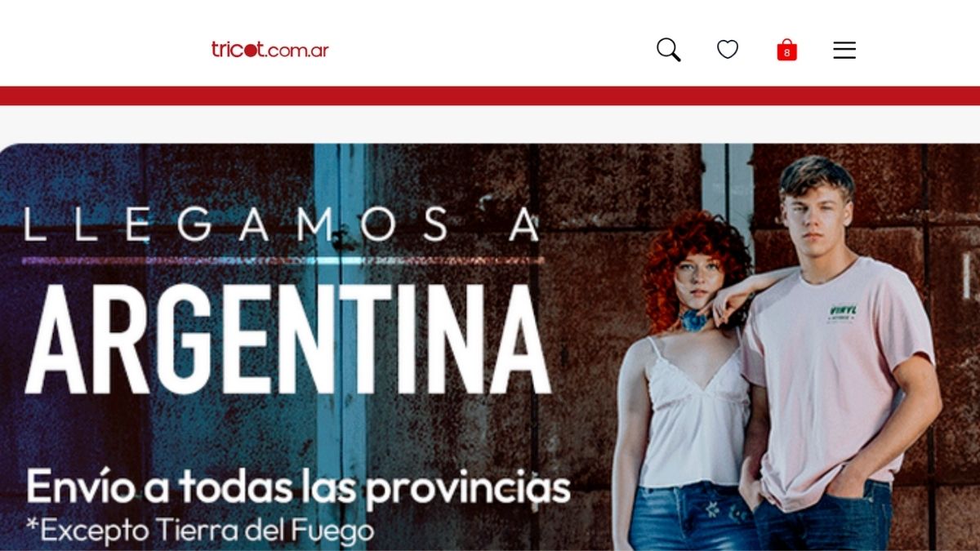Click the cart item count badge 8
This screenshot has width=980, height=551.
coord(786,53)
